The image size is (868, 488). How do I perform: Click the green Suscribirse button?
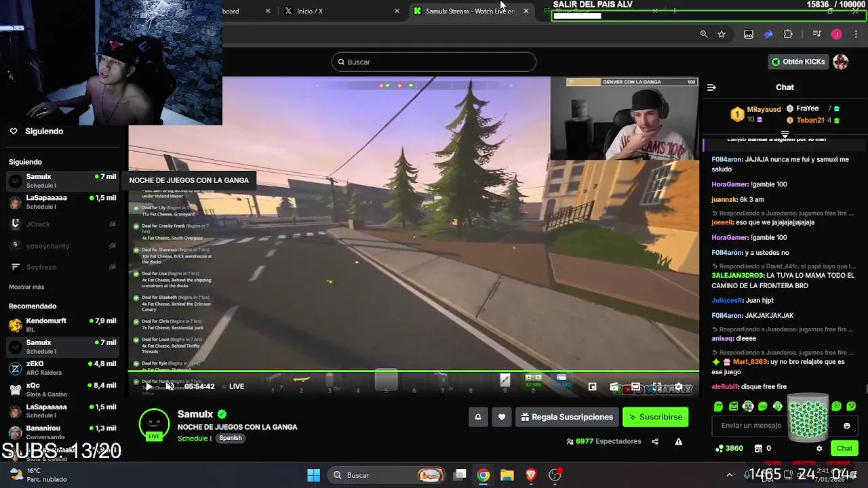click(655, 417)
